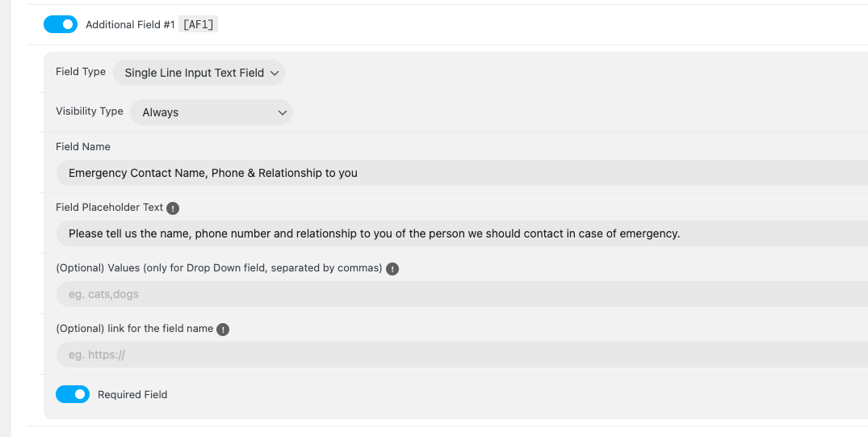Click the info icon beside Field Placeholder Text

tap(173, 208)
